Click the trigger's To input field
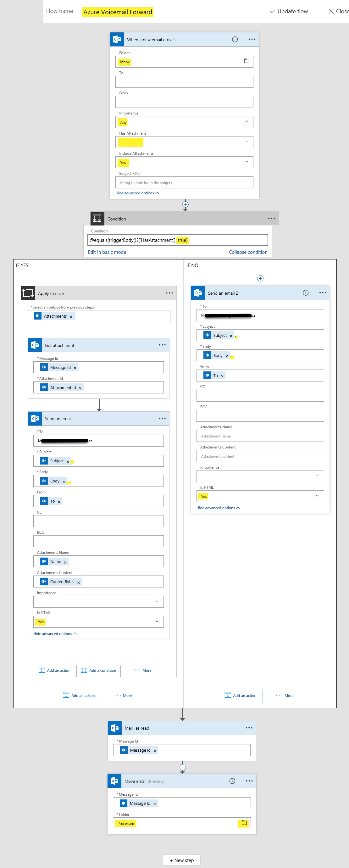This screenshot has height=868, width=349. tap(184, 82)
